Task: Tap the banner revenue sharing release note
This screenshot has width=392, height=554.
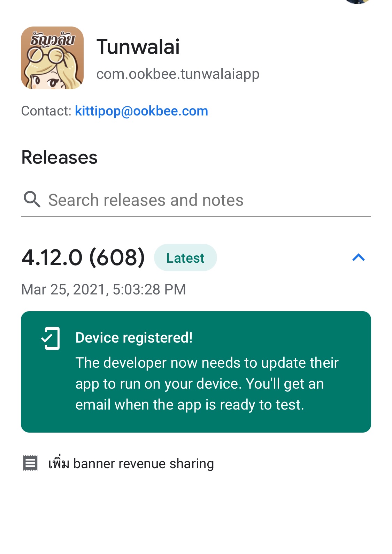Action: [x=131, y=464]
